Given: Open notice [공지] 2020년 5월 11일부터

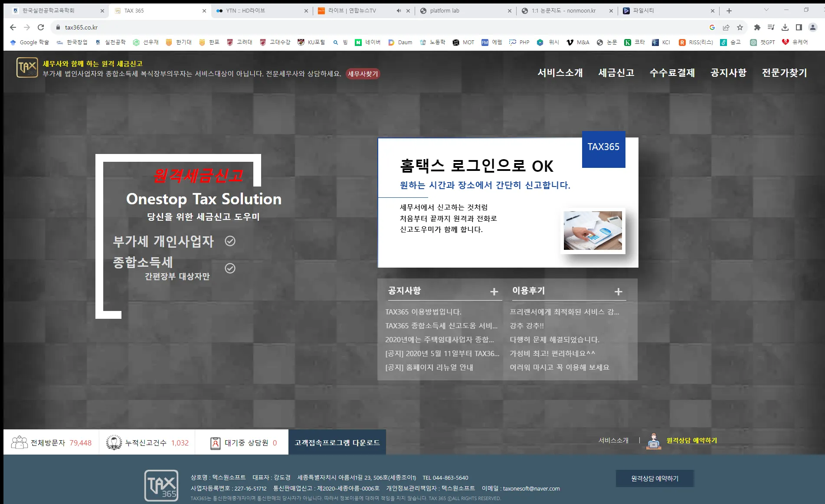Looking at the screenshot, I should (442, 353).
